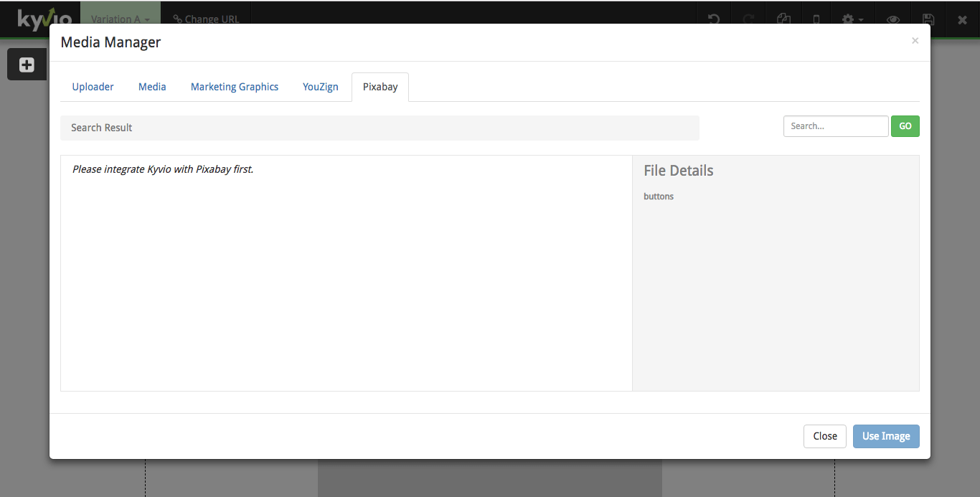Click the 'buttons' text under File Details
Image resolution: width=980 pixels, height=497 pixels.
pos(659,197)
